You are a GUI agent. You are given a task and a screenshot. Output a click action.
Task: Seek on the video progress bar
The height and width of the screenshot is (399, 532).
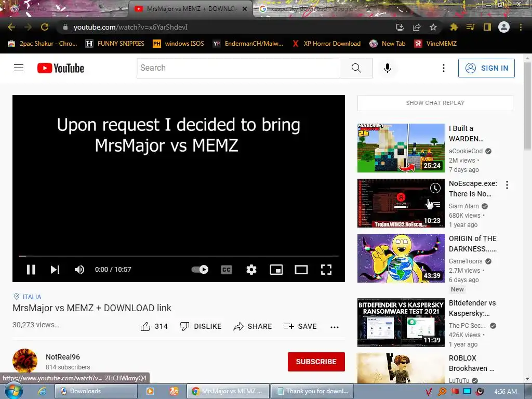pos(179,256)
